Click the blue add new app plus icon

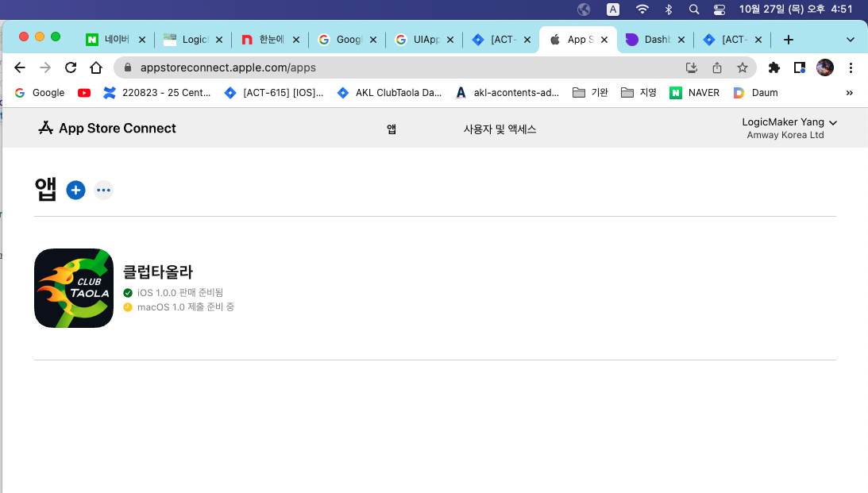coord(75,190)
